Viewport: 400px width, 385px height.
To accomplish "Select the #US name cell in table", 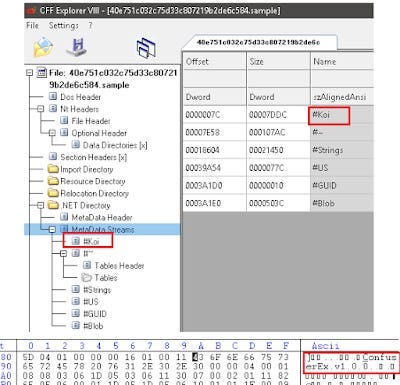I will [x=342, y=168].
